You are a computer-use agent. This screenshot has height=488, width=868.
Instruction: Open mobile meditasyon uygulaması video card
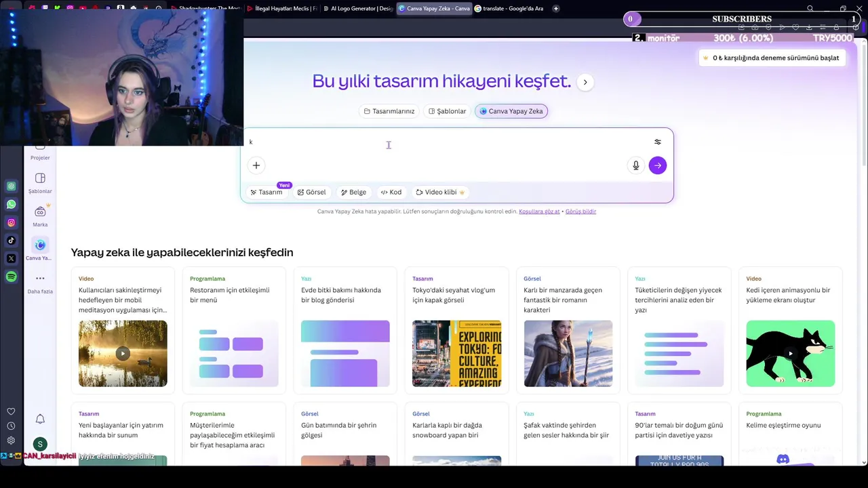pyautogui.click(x=123, y=331)
